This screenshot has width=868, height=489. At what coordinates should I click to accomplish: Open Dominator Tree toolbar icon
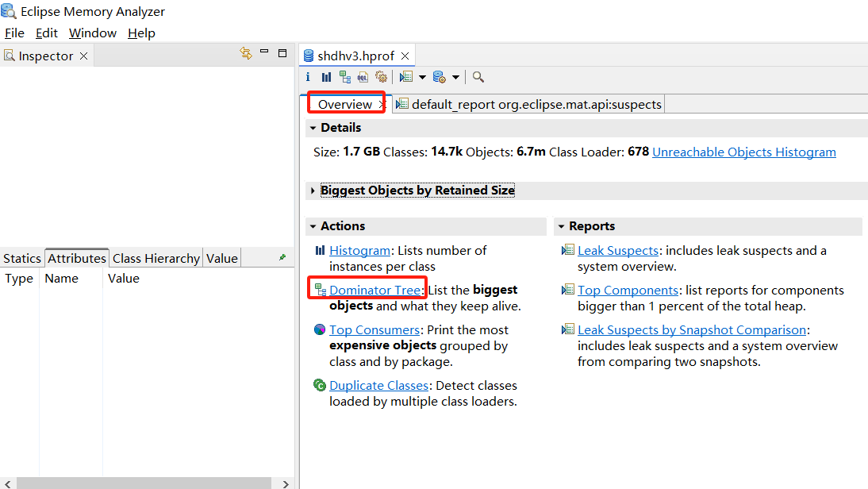click(345, 77)
